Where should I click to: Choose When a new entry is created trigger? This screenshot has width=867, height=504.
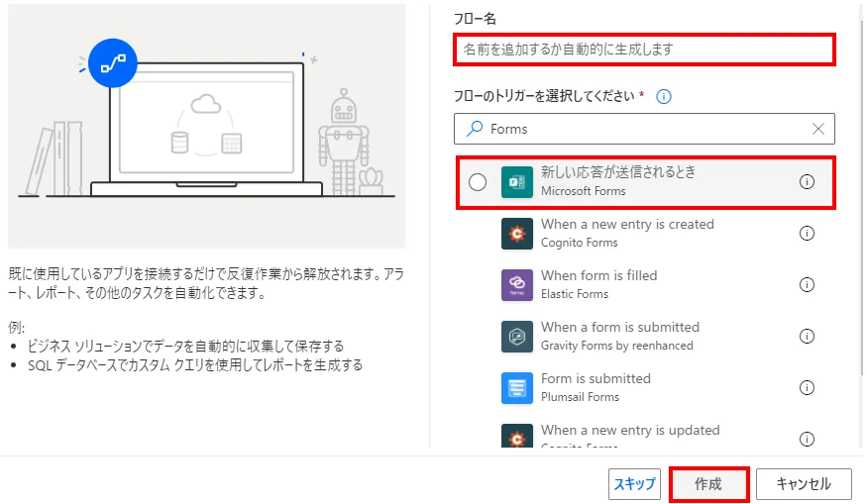click(x=626, y=233)
